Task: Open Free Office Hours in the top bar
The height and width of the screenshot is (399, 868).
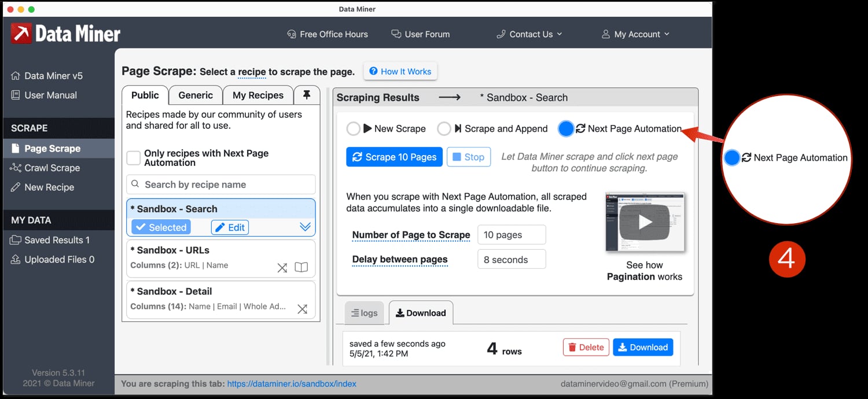Action: tap(328, 34)
